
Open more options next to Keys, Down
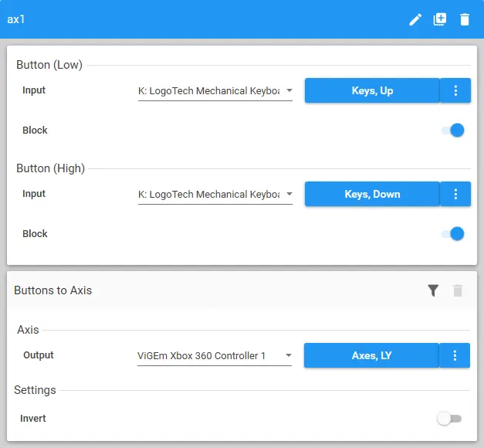pyautogui.click(x=455, y=194)
